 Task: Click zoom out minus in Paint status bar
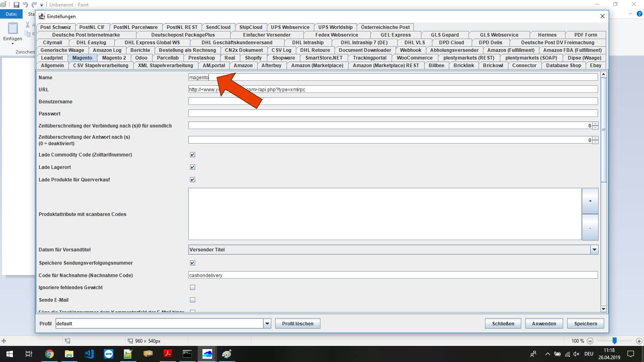pyautogui.click(x=590, y=341)
